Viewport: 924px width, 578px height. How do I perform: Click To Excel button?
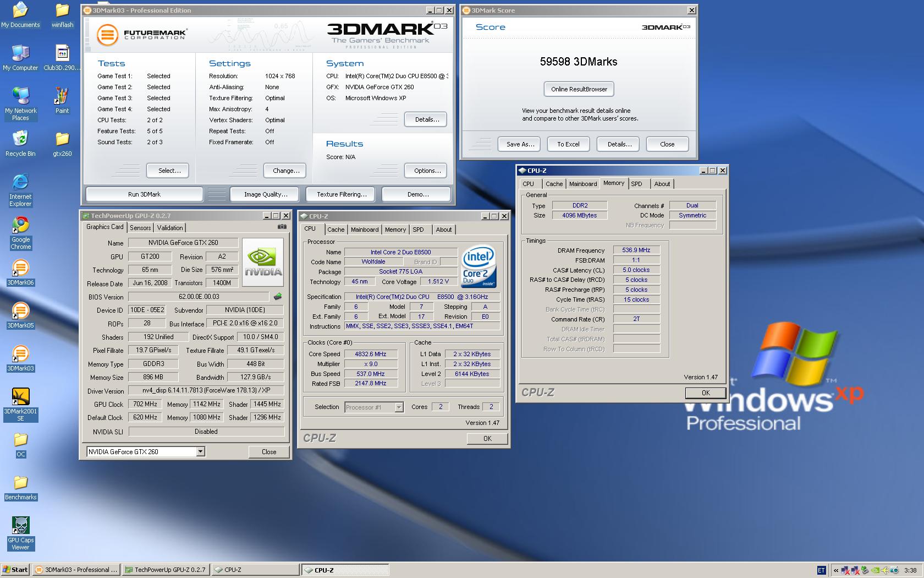[x=568, y=144]
